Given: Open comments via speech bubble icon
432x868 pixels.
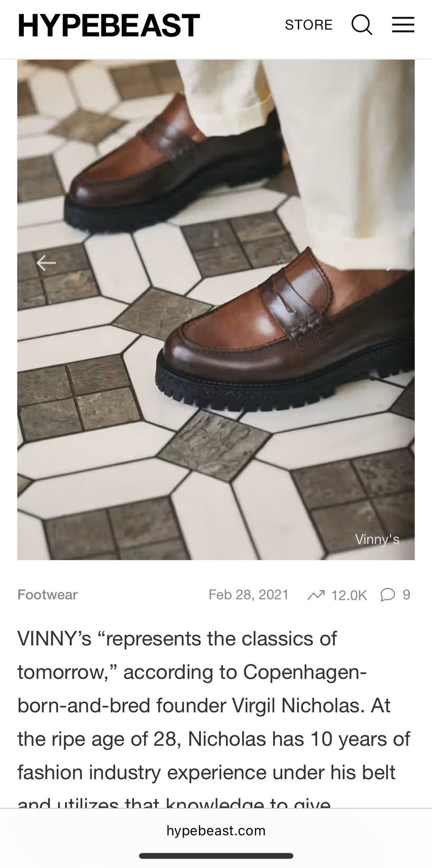Looking at the screenshot, I should 387,595.
